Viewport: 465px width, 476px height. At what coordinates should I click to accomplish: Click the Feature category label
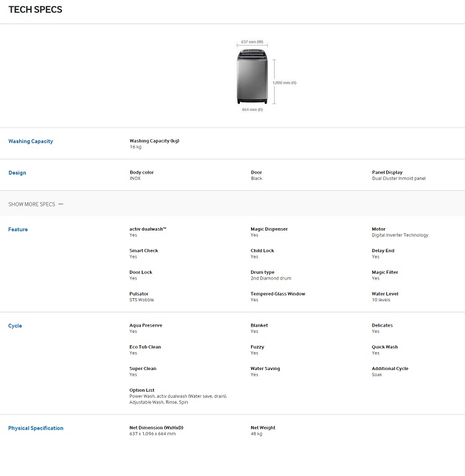tap(18, 229)
